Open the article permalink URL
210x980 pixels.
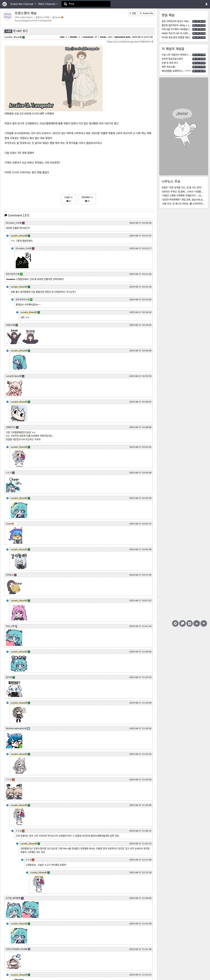pyautogui.click(x=128, y=41)
